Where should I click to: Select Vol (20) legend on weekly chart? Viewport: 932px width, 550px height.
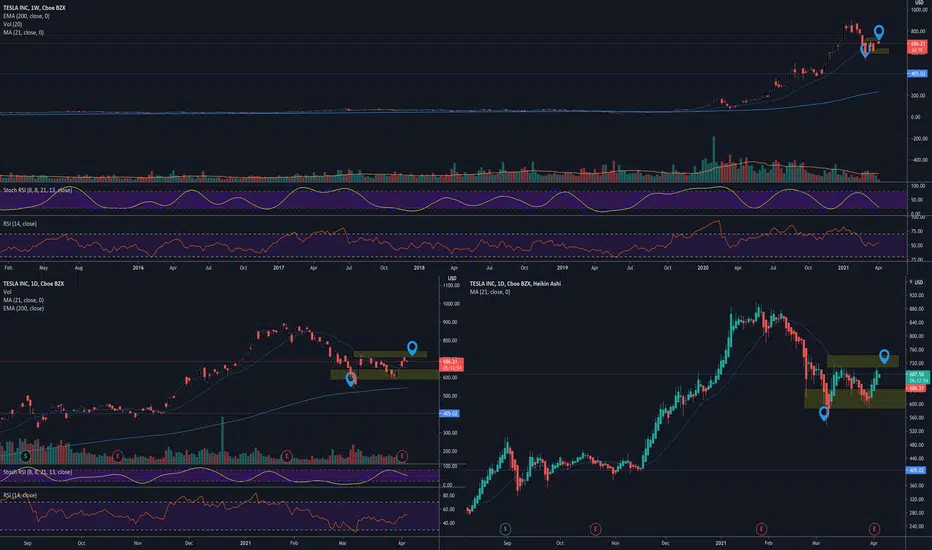pyautogui.click(x=12, y=24)
